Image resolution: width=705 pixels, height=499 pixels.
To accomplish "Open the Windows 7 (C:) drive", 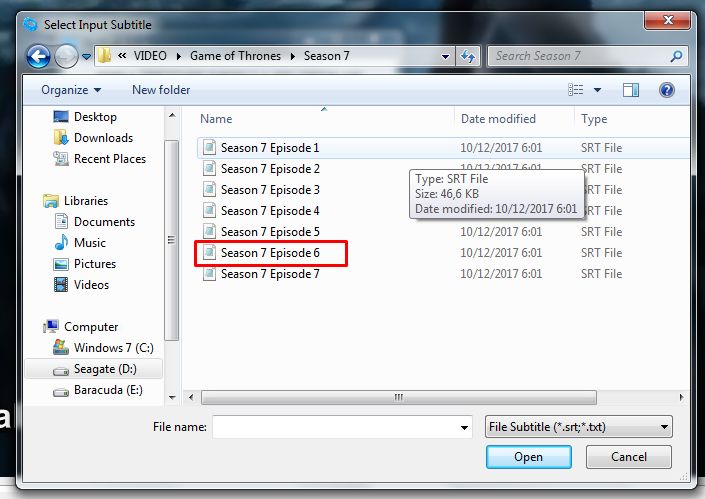I will 103,348.
